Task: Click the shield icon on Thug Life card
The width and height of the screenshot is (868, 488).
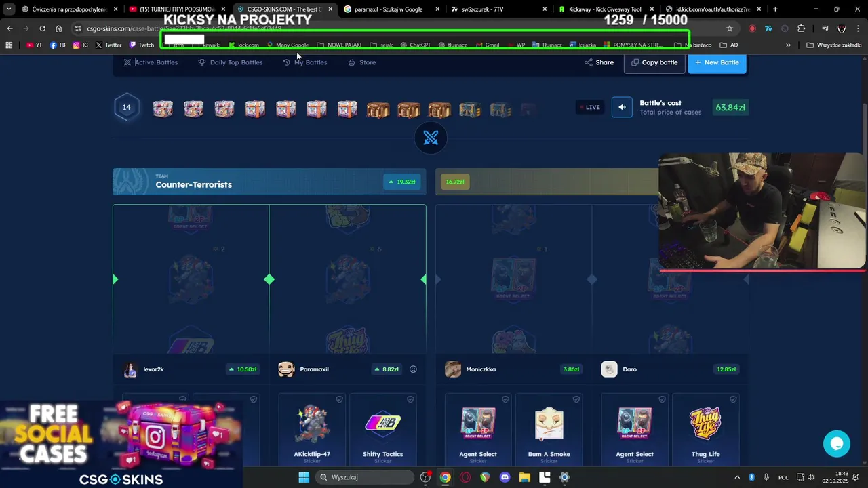Action: tap(732, 400)
